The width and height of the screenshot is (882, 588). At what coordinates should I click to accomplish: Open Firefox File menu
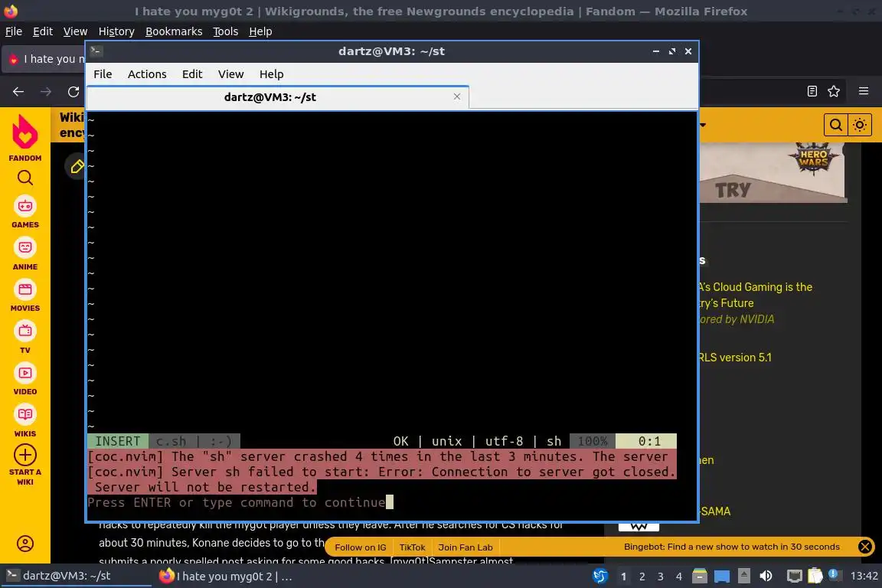click(x=14, y=31)
